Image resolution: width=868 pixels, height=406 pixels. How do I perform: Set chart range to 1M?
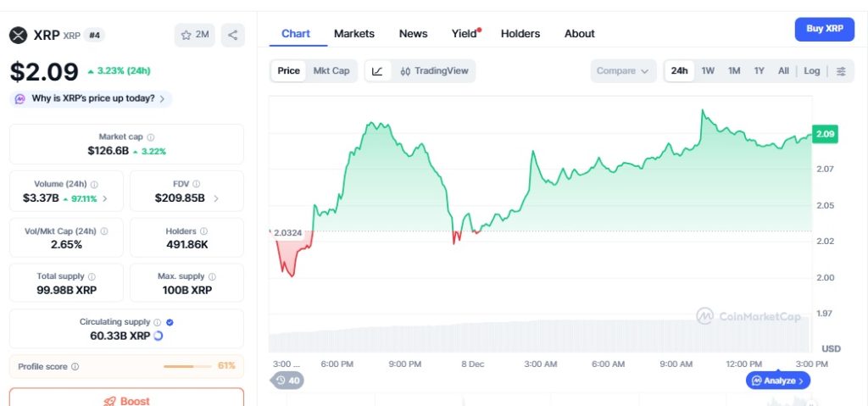coord(734,71)
